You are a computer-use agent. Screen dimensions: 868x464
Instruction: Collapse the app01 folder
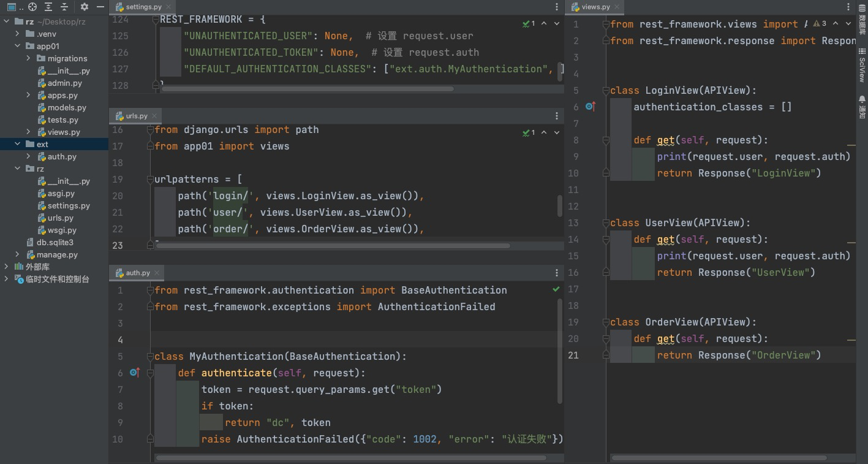pyautogui.click(x=18, y=46)
